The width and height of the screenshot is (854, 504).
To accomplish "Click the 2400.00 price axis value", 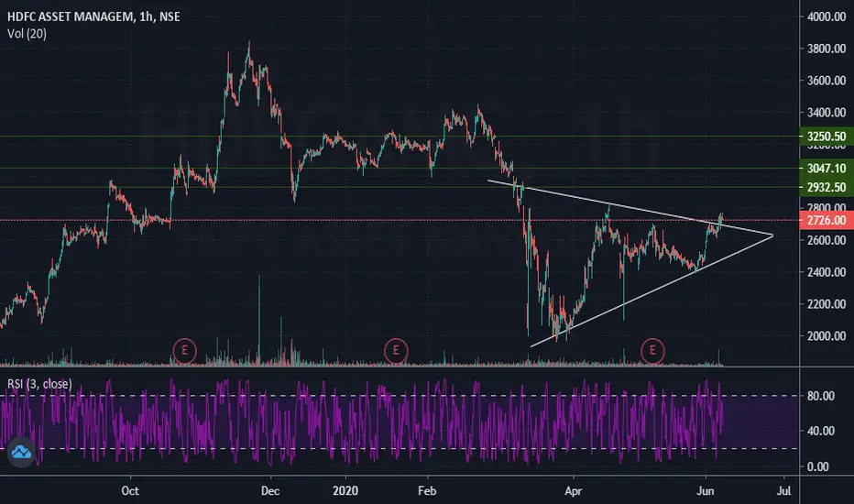I will tap(827, 272).
